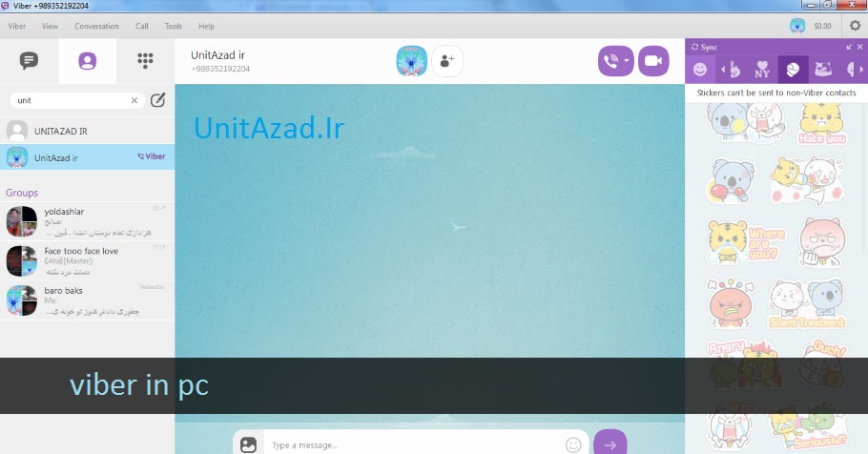Pick the angry red bird sticker
The height and width of the screenshot is (454, 868).
[731, 303]
